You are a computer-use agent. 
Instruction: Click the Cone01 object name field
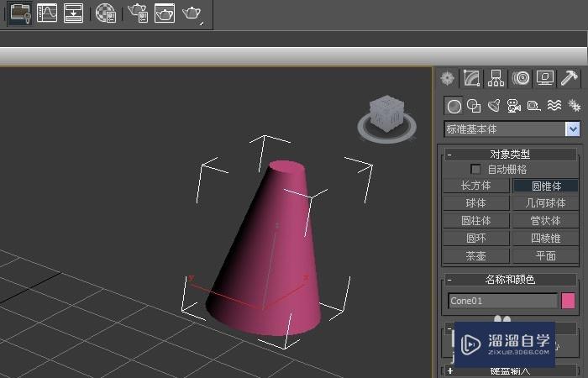click(503, 301)
